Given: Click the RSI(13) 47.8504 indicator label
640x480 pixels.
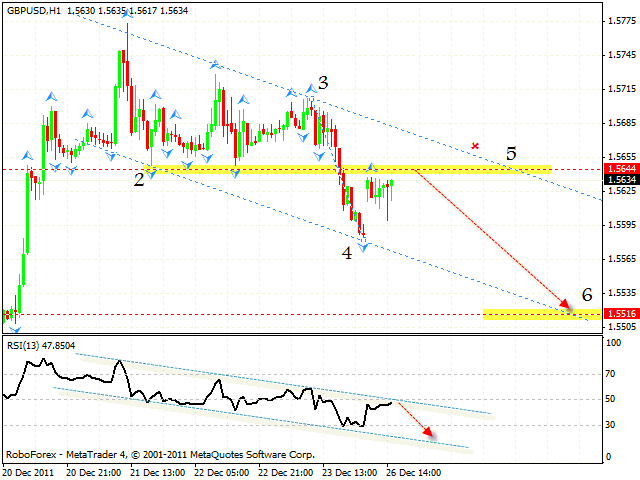Looking at the screenshot, I should coord(43,345).
